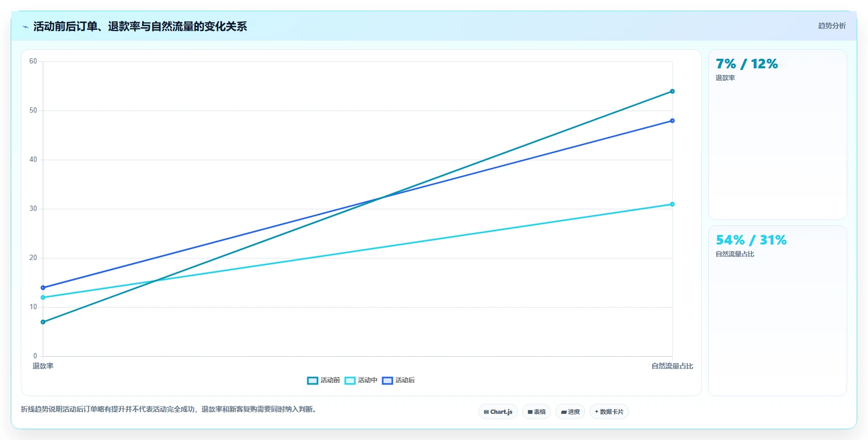Click the 自然流量占比 caption under 54% / 31%
The height and width of the screenshot is (440, 868).
[735, 254]
